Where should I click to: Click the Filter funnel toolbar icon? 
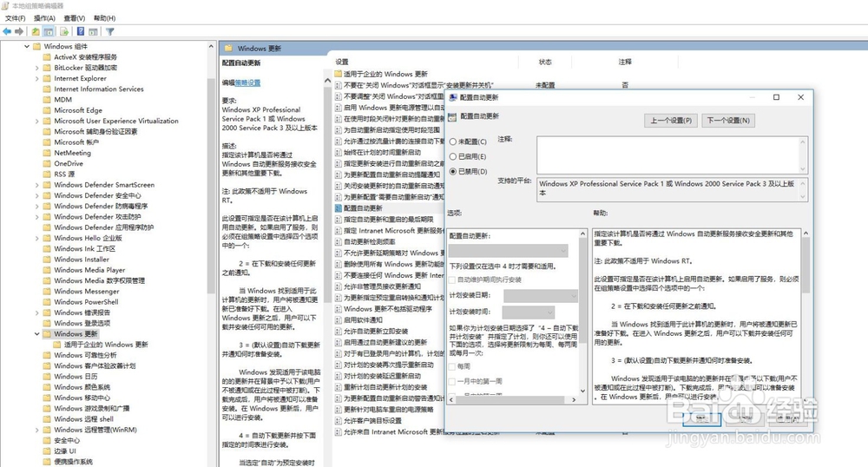pyautogui.click(x=110, y=31)
